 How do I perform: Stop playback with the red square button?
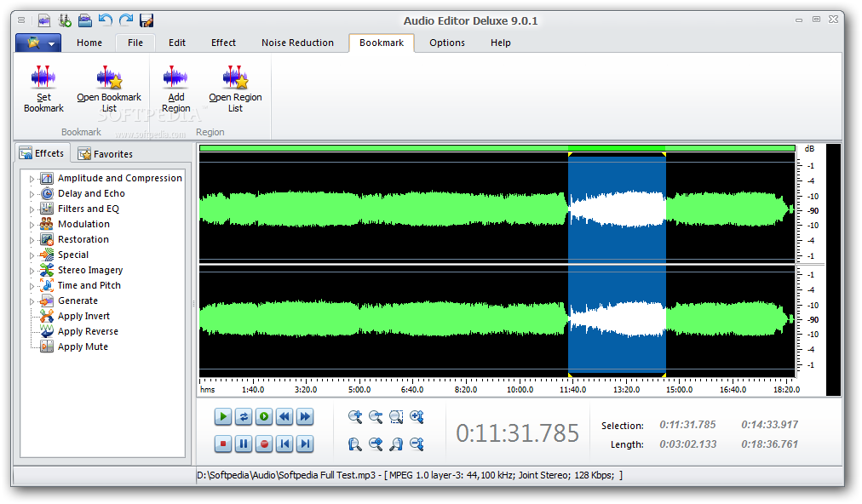coord(222,444)
